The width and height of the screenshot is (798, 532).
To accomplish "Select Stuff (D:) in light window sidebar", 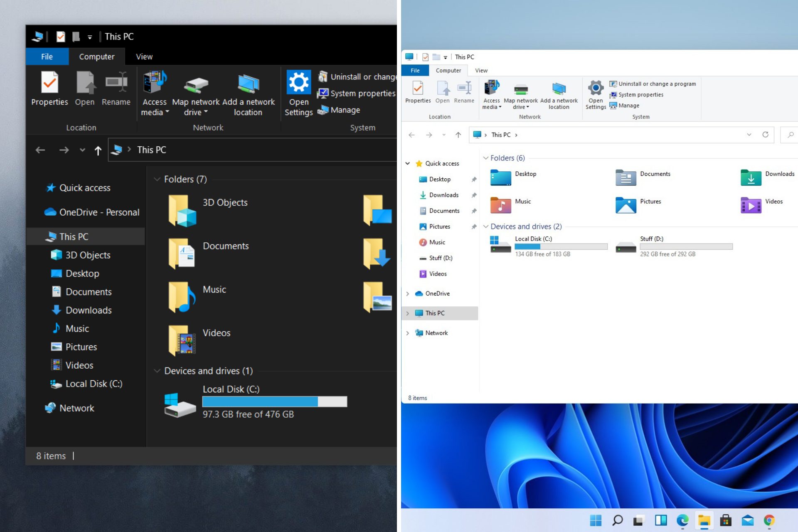I will tap(436, 258).
